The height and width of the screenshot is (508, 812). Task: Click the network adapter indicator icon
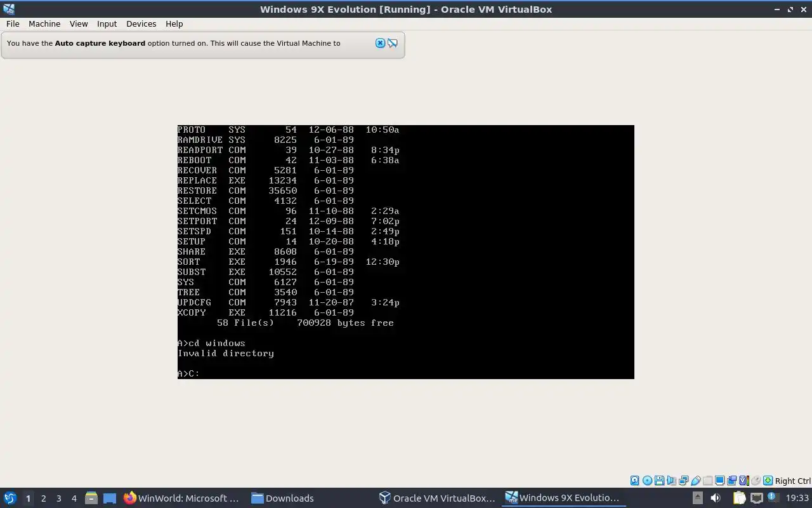click(683, 481)
